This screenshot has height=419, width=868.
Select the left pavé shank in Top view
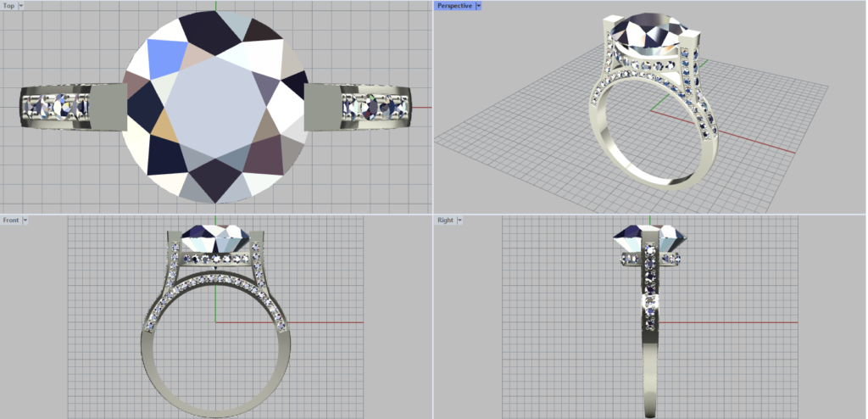[53, 107]
